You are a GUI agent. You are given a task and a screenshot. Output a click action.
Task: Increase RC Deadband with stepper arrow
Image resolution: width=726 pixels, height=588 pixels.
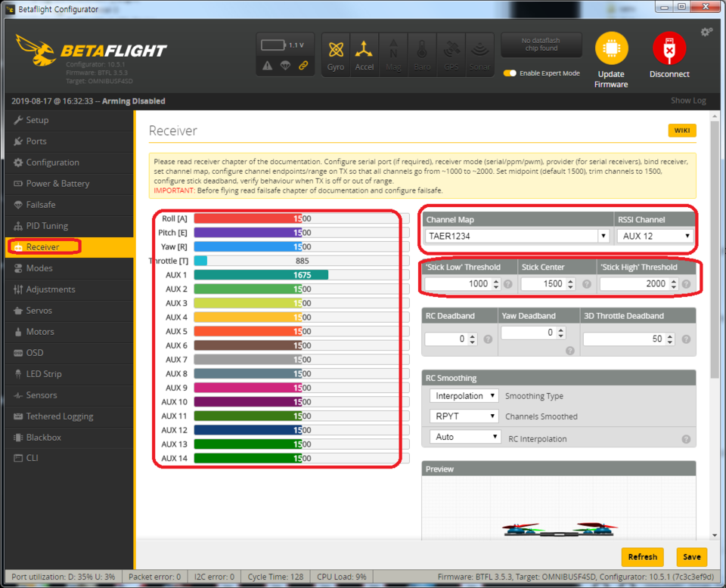[472, 336]
